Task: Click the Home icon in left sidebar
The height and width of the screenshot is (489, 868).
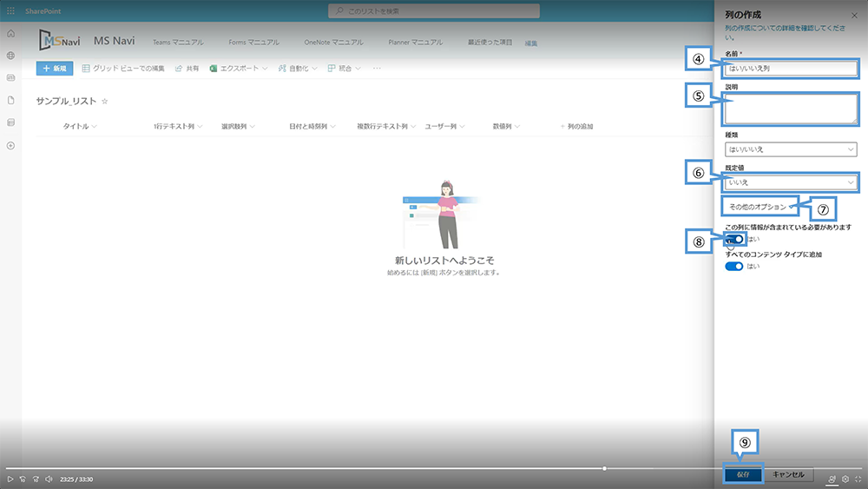Action: click(x=10, y=34)
